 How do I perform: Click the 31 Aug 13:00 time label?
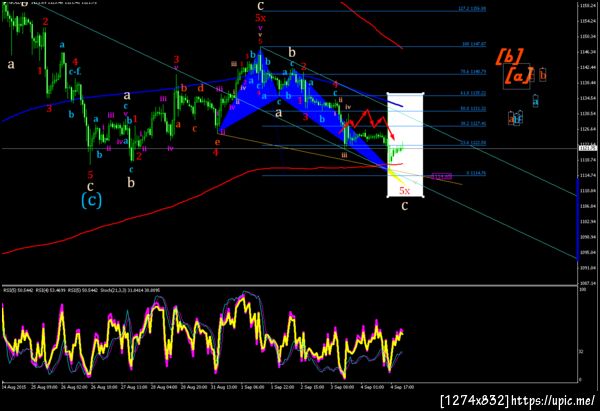223,387
